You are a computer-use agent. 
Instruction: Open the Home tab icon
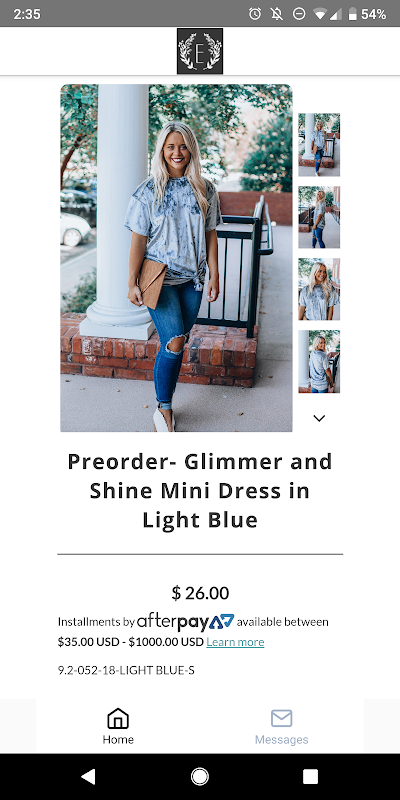tap(118, 718)
